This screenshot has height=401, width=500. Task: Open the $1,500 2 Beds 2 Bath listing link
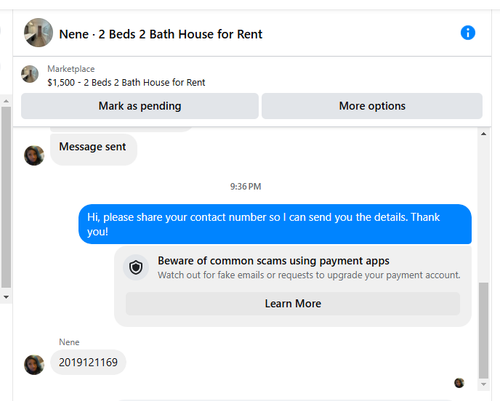click(126, 82)
